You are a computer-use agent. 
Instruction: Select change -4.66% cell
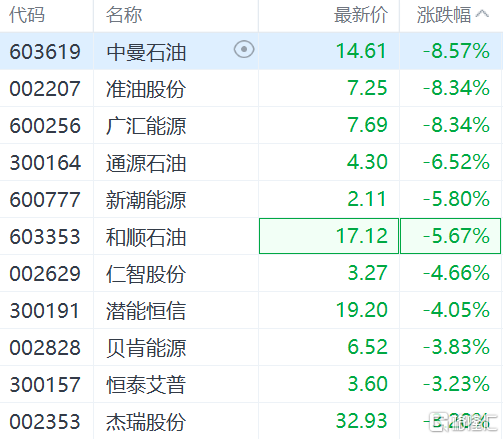tap(456, 273)
